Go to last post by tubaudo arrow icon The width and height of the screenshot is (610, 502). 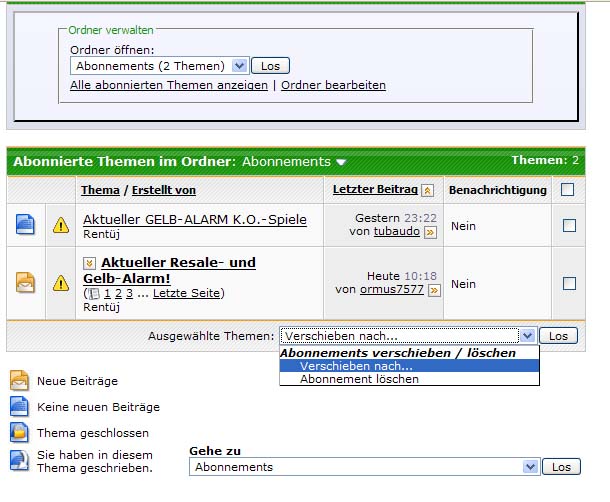[x=431, y=232]
